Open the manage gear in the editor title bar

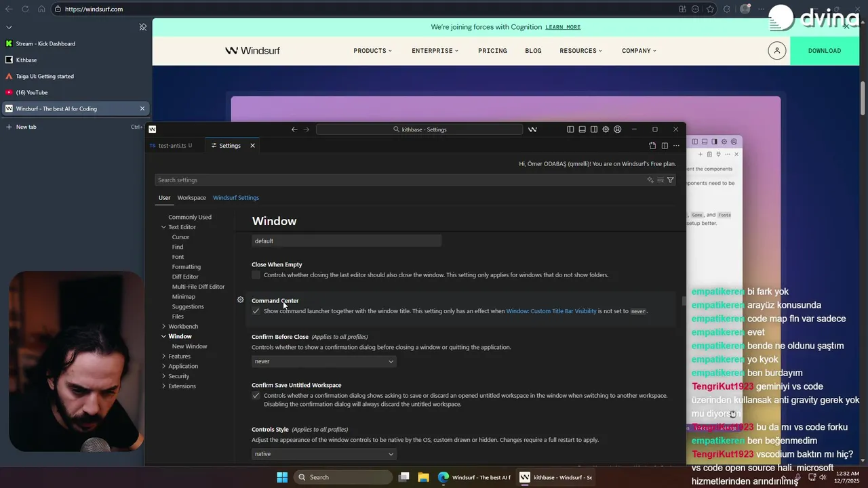point(606,129)
